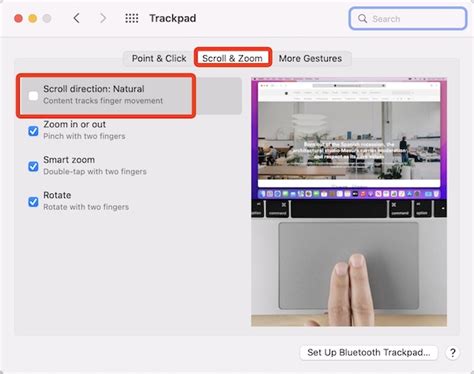The height and width of the screenshot is (374, 474).
Task: Click 'Double-tap with two fingers' description
Action: tap(95, 171)
